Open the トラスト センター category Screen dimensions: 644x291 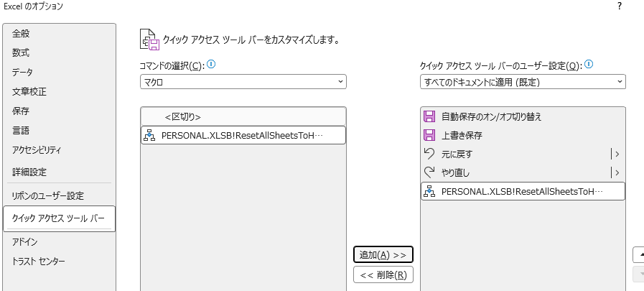point(59,261)
